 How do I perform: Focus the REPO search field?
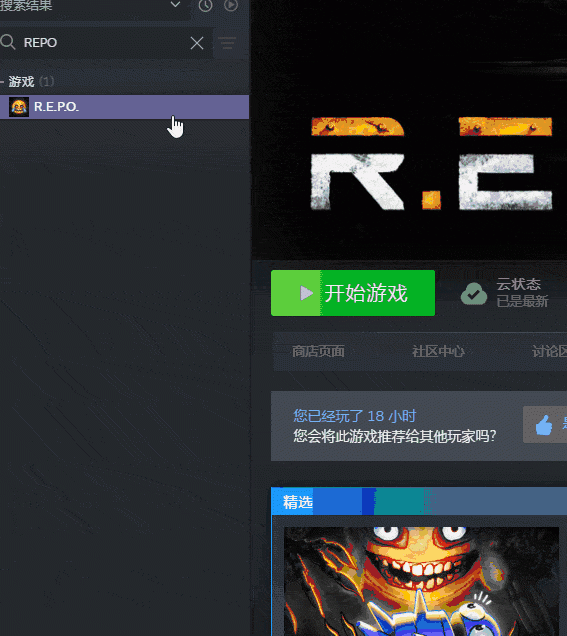pos(106,43)
